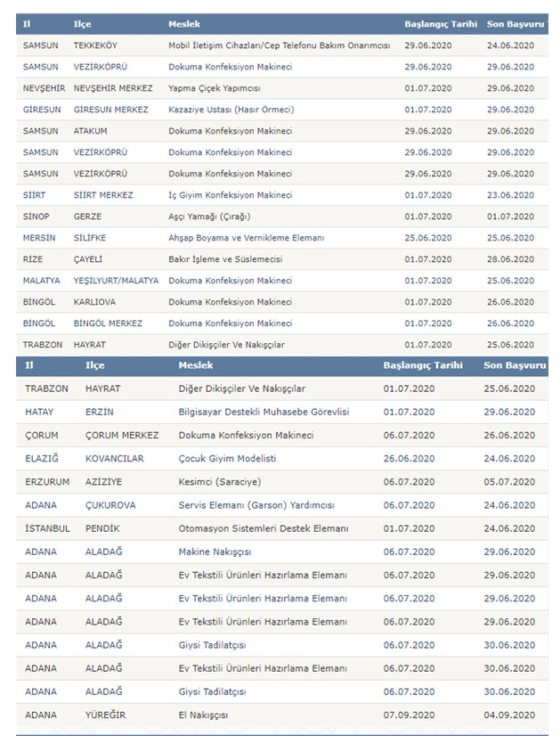The image size is (560, 736).
Task: Click the Ilçe header in the lower table
Action: coord(94,365)
